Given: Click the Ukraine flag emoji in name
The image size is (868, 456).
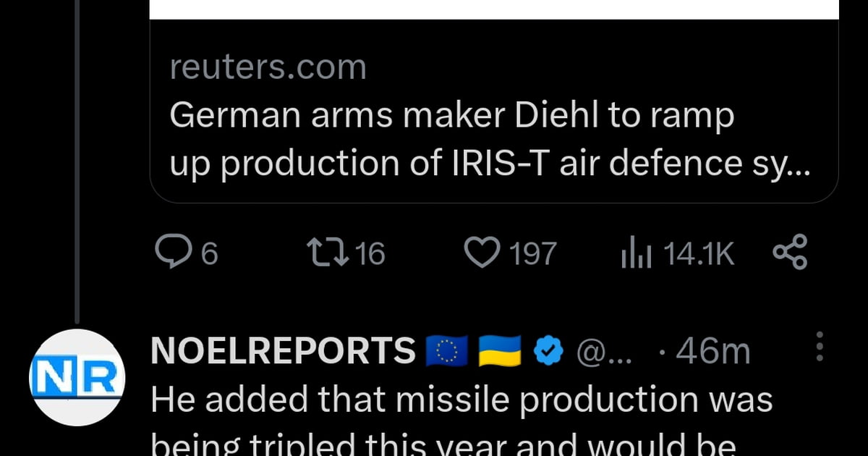Looking at the screenshot, I should [x=500, y=352].
